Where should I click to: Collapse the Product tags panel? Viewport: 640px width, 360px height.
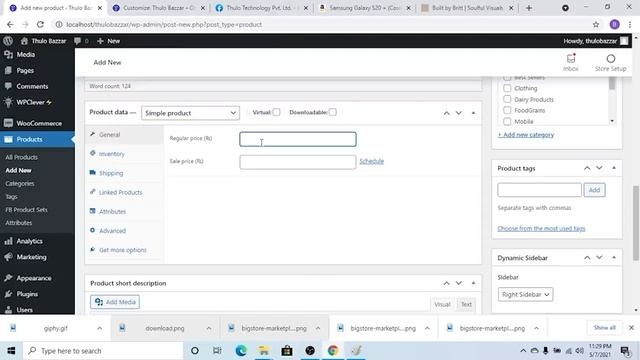[x=614, y=168]
